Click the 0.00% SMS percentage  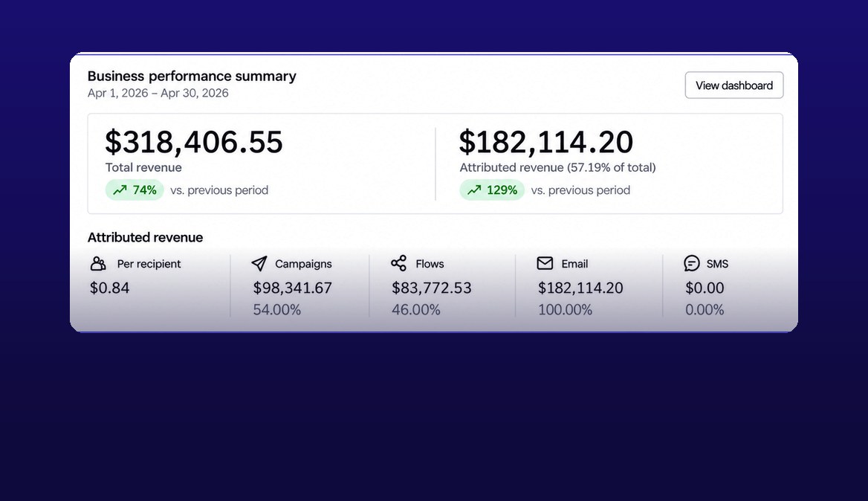[705, 309]
